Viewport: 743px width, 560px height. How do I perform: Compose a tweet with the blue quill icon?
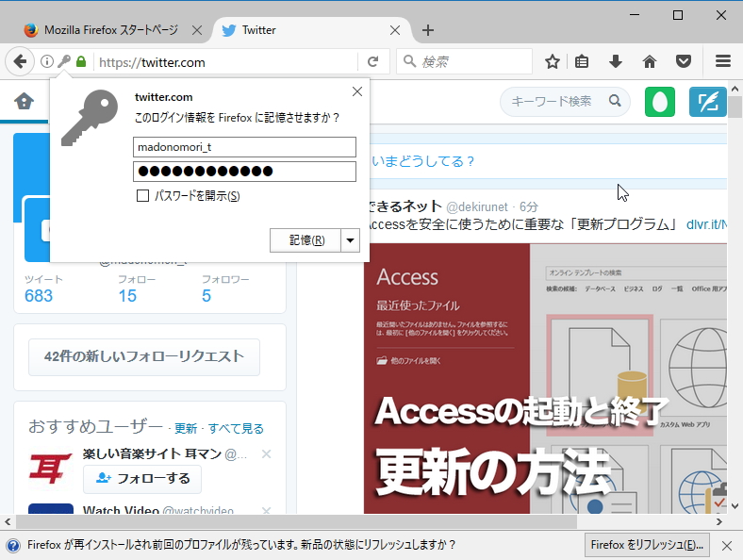pyautogui.click(x=708, y=102)
